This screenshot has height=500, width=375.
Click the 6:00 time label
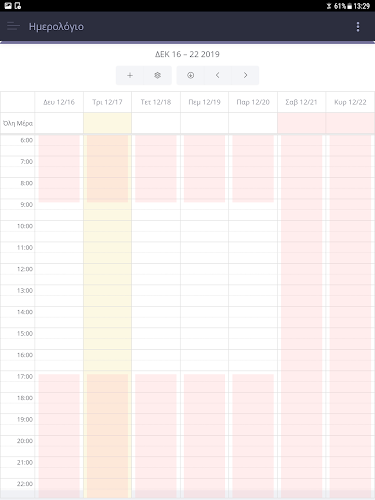coord(26,140)
